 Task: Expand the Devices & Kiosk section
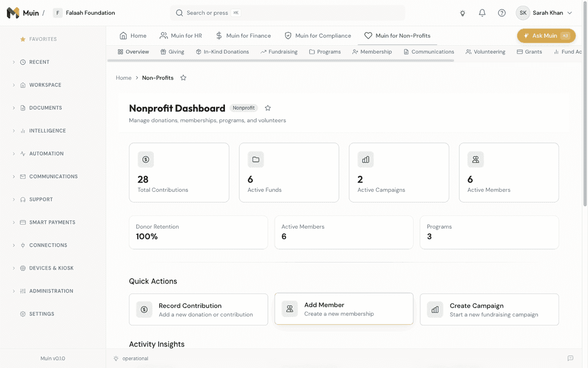[x=14, y=268]
